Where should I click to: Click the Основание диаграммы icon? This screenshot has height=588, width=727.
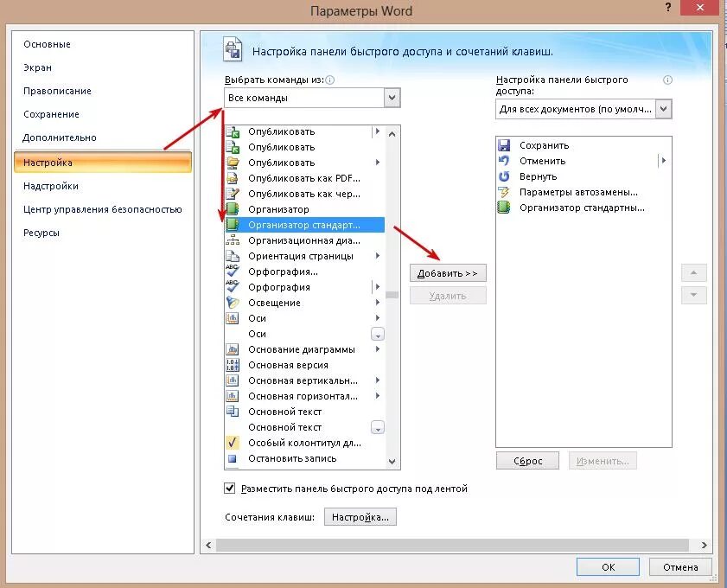pyautogui.click(x=233, y=349)
